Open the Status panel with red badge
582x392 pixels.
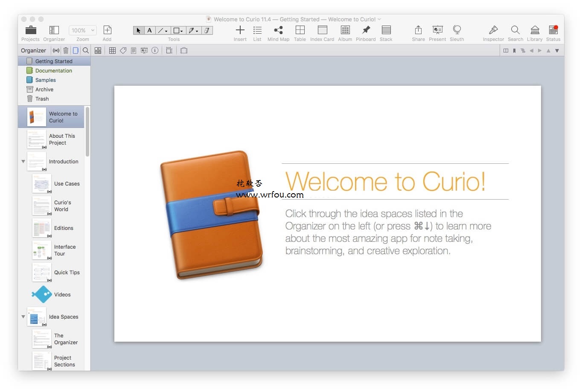[x=553, y=30]
